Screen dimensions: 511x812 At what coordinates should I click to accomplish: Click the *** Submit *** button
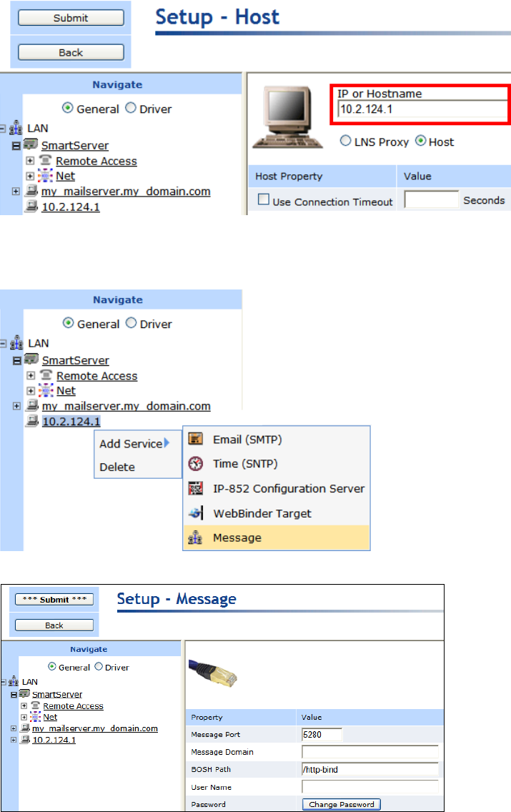tap(54, 600)
